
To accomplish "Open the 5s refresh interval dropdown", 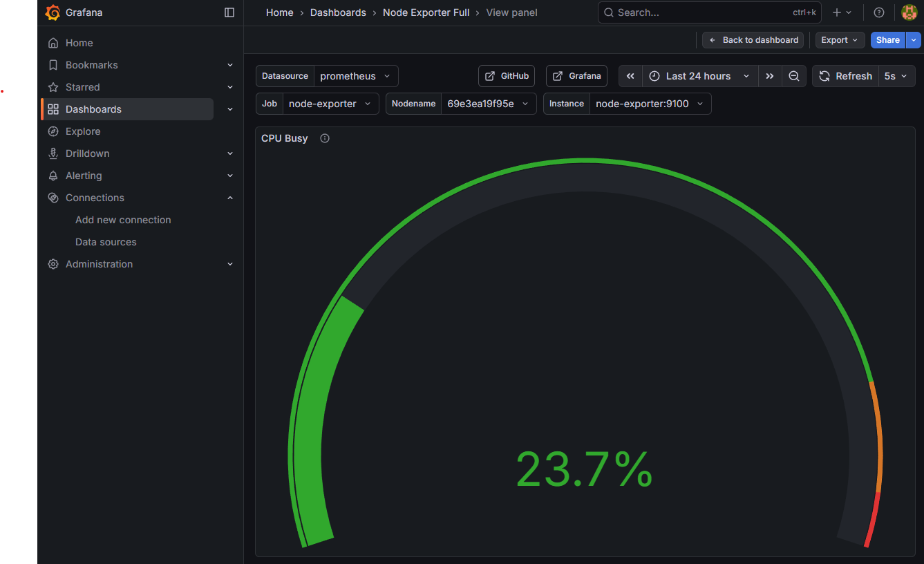I will coord(896,76).
